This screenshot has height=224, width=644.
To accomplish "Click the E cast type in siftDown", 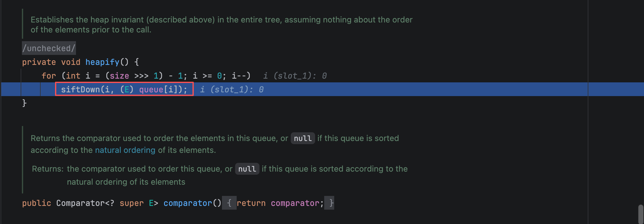I will point(127,90).
